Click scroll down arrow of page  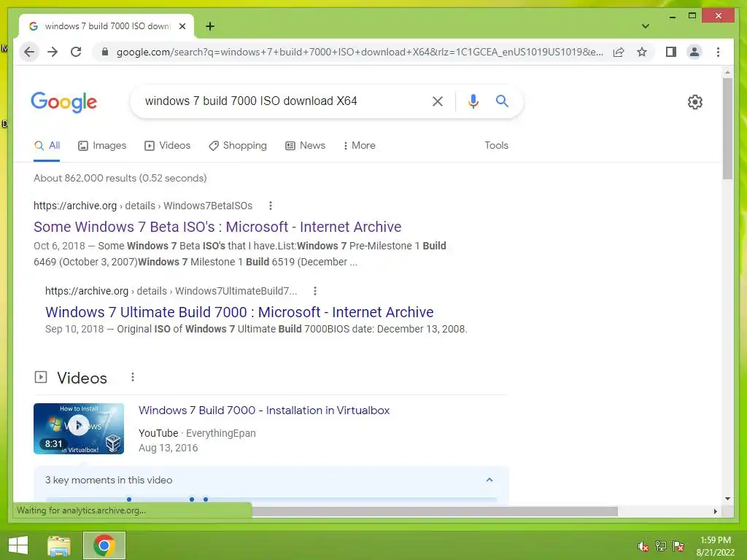[727, 499]
